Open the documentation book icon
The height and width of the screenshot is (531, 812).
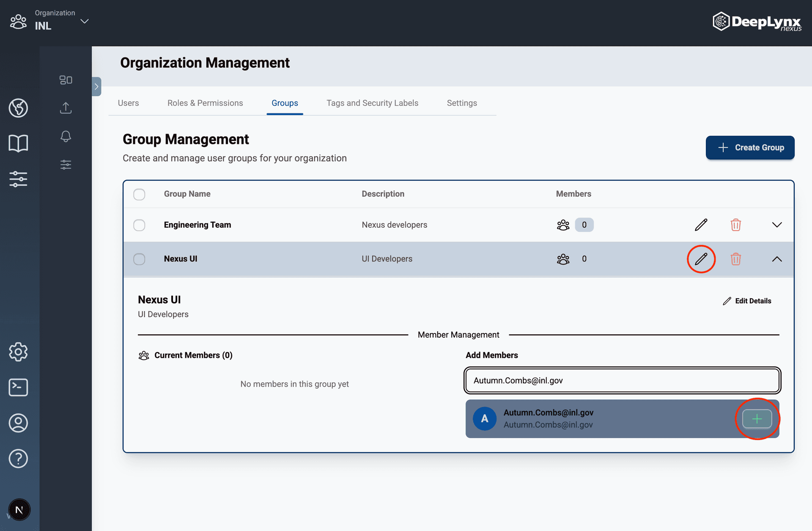(x=18, y=143)
